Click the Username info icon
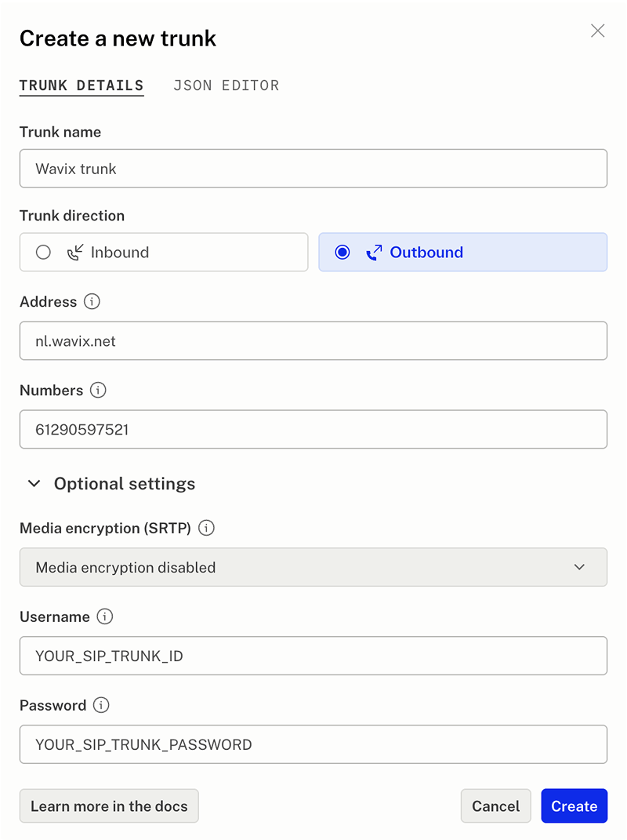 105,617
